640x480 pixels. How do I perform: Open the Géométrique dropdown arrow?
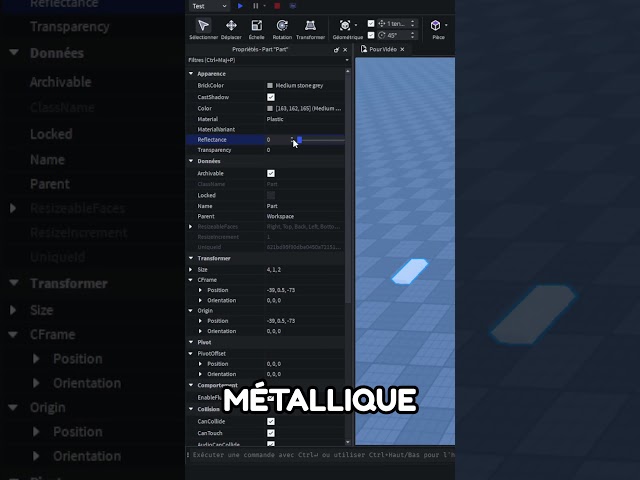[x=356, y=25]
